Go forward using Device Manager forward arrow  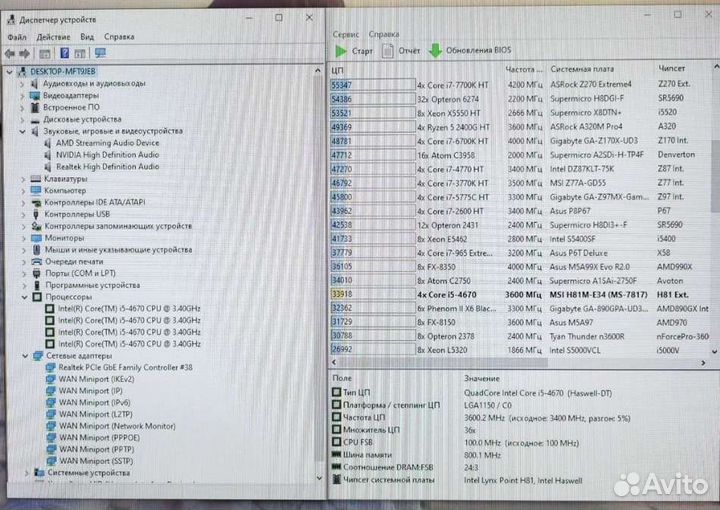(x=24, y=54)
